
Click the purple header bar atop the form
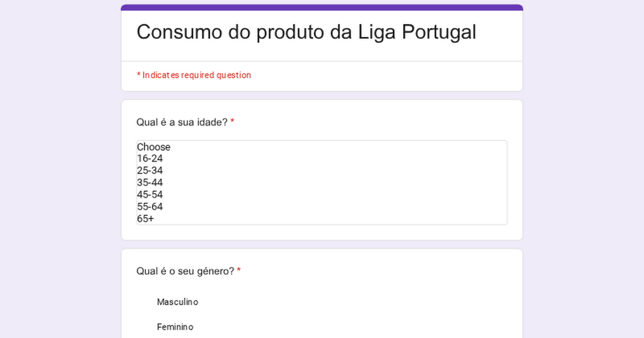click(322, 8)
